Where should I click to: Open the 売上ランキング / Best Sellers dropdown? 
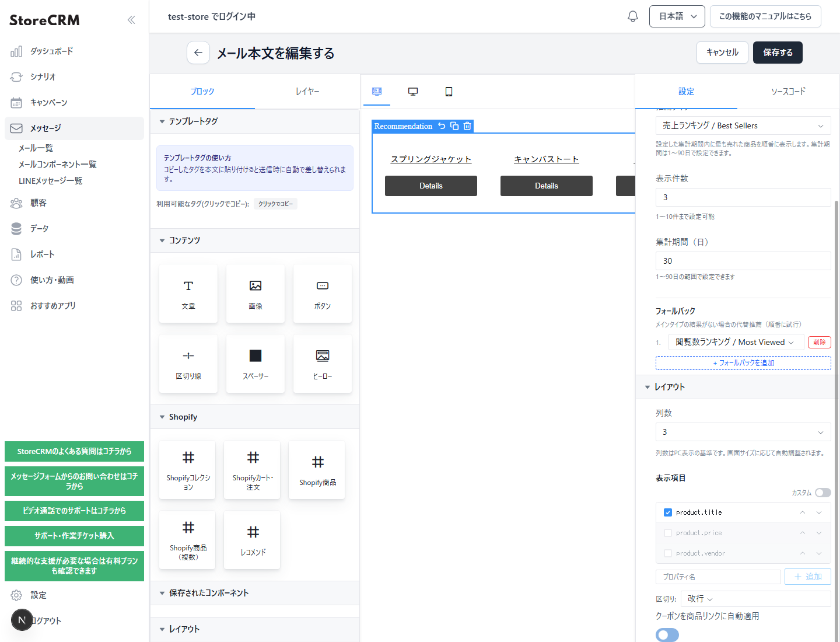pyautogui.click(x=743, y=125)
